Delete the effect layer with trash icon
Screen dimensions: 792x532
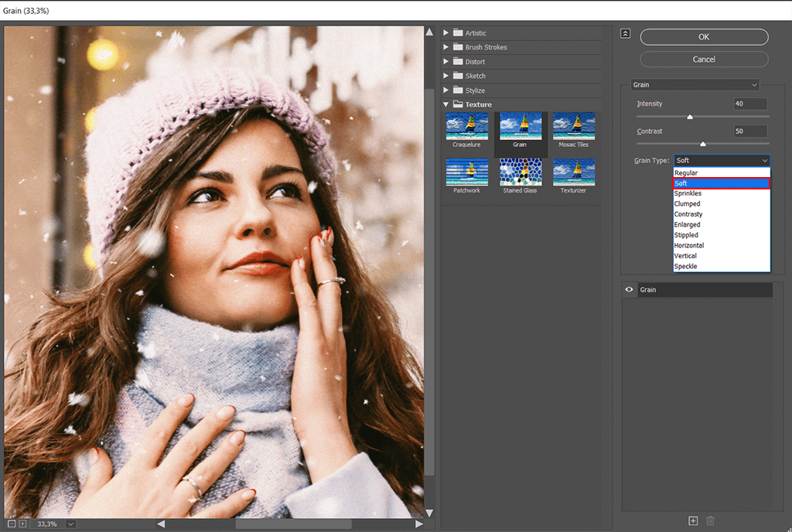coord(710,520)
